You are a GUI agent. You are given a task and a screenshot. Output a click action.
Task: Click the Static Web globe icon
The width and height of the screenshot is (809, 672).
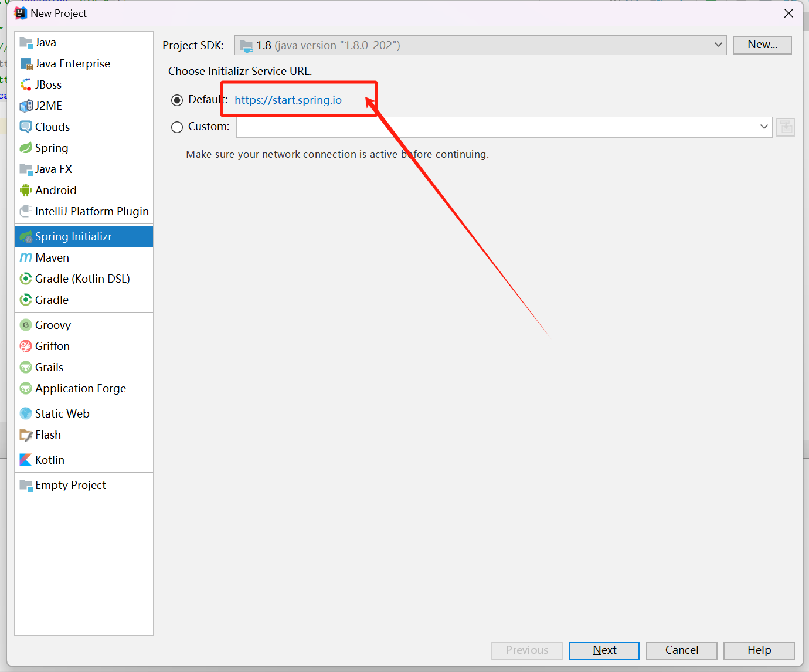click(26, 413)
